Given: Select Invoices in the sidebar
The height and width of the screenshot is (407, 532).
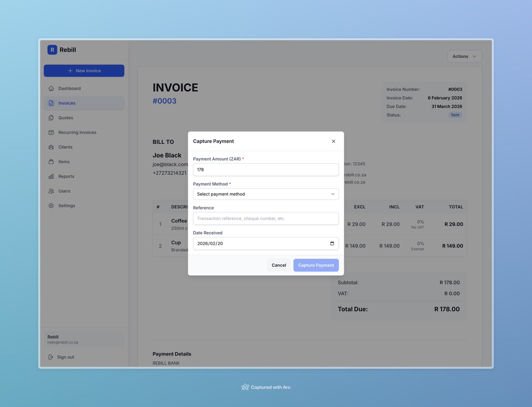Looking at the screenshot, I should click(66, 103).
